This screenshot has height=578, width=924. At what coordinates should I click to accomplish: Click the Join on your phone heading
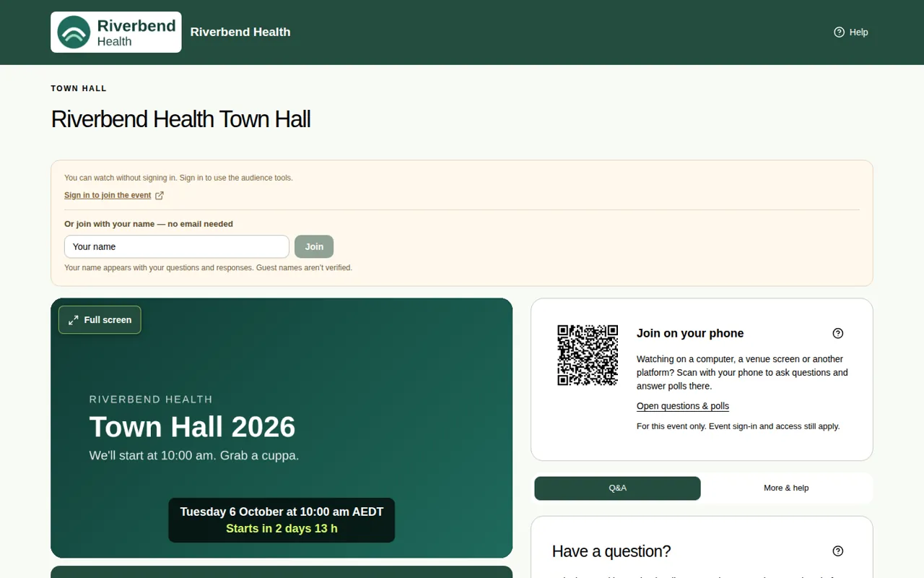690,333
